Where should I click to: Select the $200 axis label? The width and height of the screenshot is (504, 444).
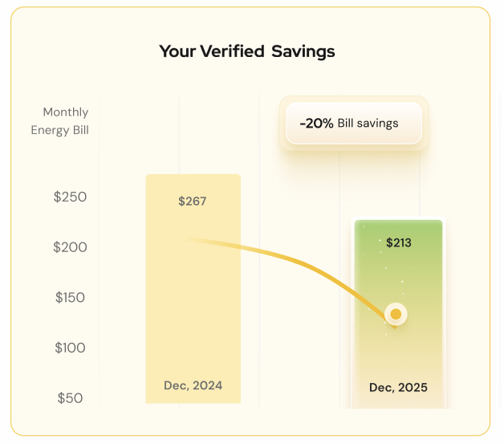coord(70,247)
